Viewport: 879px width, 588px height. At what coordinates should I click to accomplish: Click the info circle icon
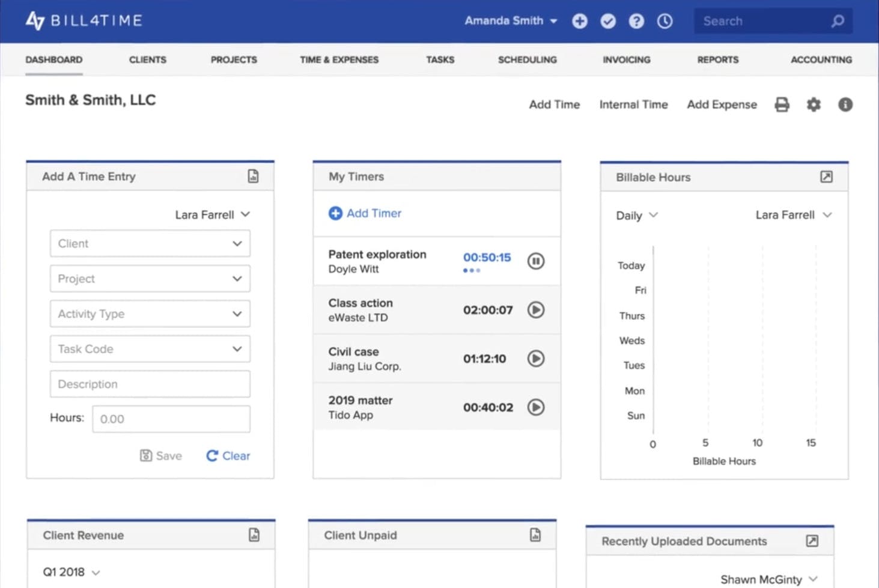[845, 105]
